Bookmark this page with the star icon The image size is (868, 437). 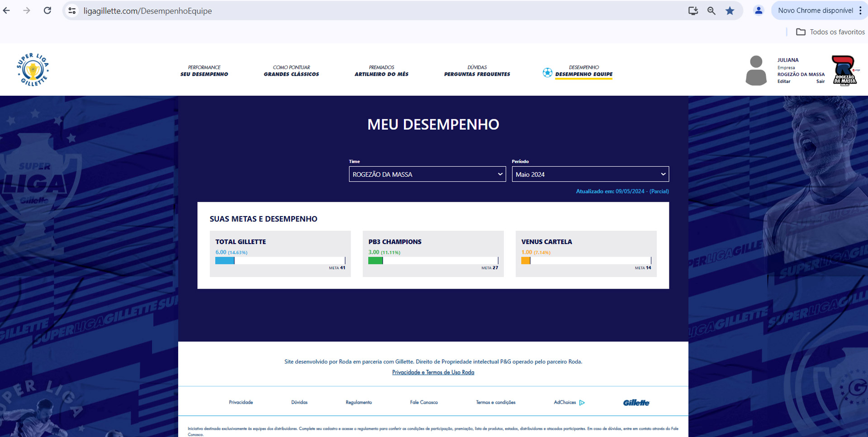tap(730, 11)
